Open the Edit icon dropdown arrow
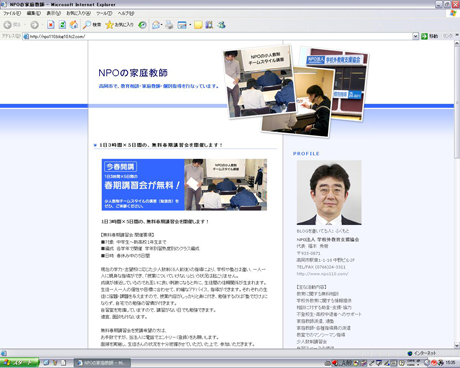The height and width of the screenshot is (368, 460). click(x=190, y=25)
